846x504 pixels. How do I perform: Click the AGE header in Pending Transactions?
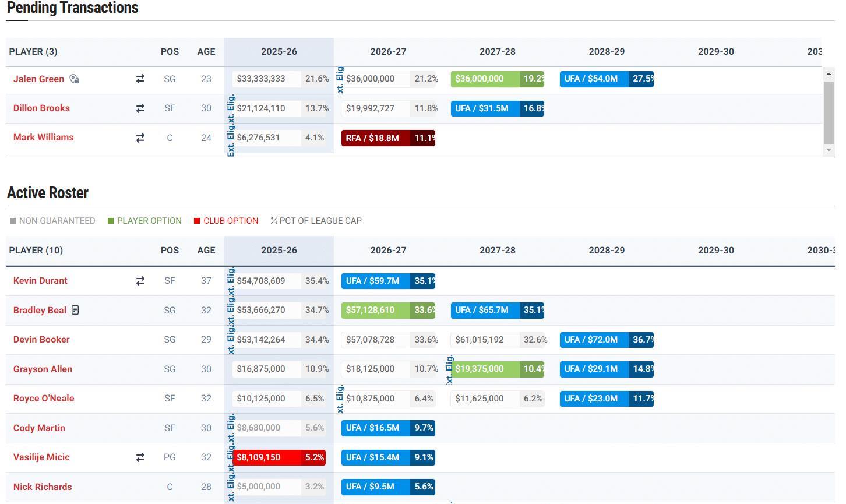click(x=206, y=52)
